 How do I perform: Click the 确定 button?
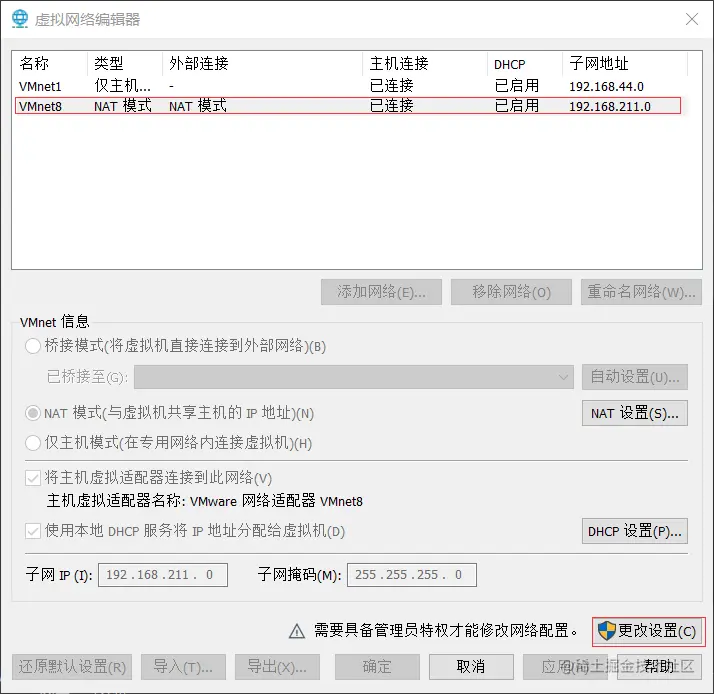coord(377,667)
